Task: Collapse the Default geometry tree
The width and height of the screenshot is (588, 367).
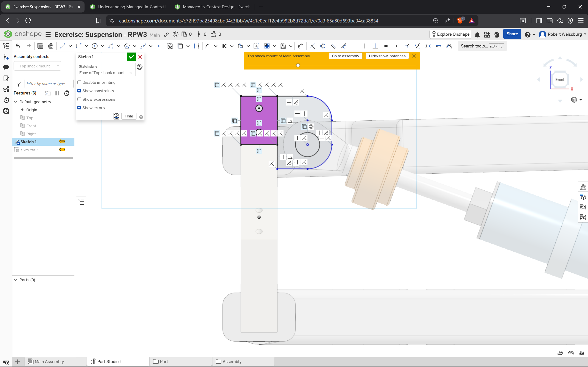Action: pos(16,102)
